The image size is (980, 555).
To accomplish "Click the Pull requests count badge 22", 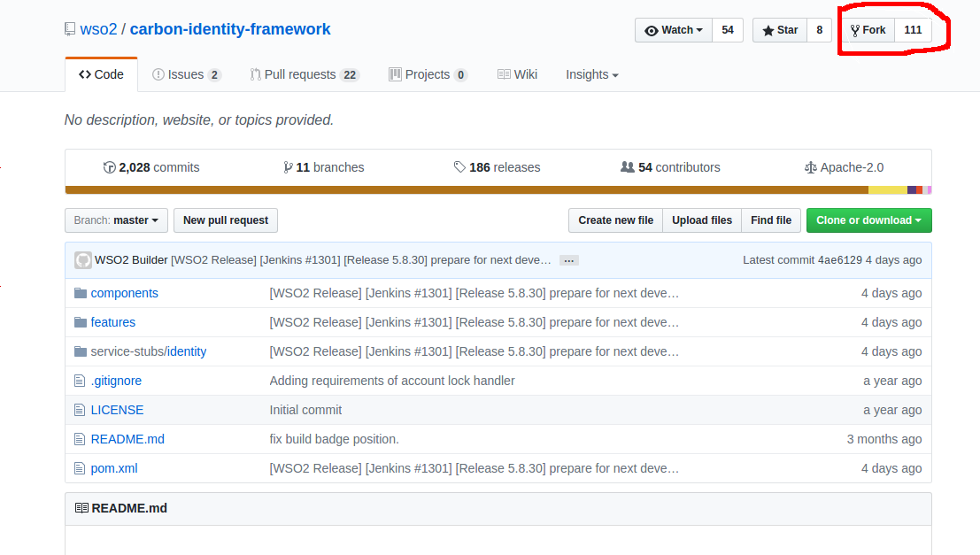I will click(x=350, y=75).
